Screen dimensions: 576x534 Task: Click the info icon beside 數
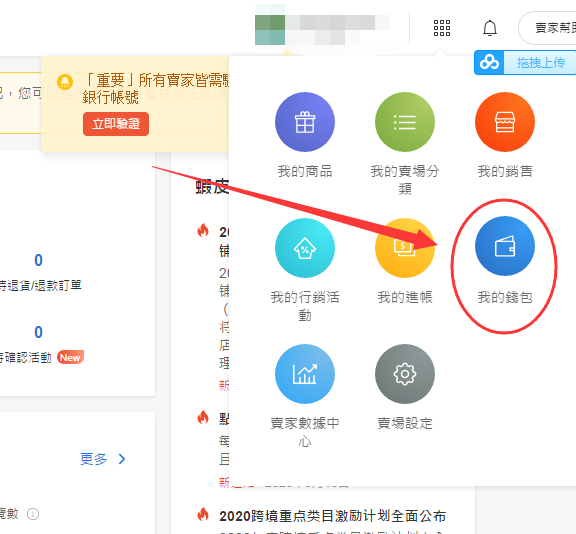[x=33, y=514]
